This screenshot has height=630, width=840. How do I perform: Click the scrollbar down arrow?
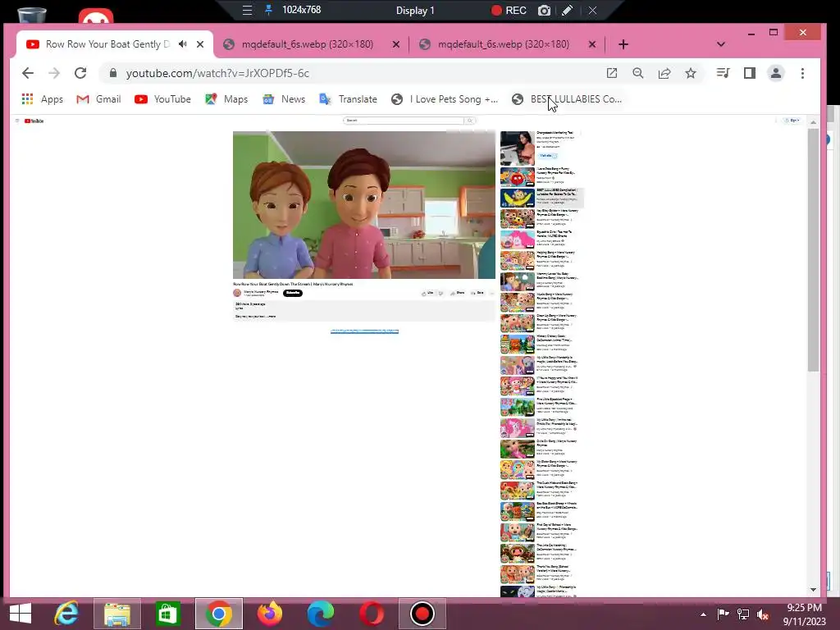coord(813,589)
